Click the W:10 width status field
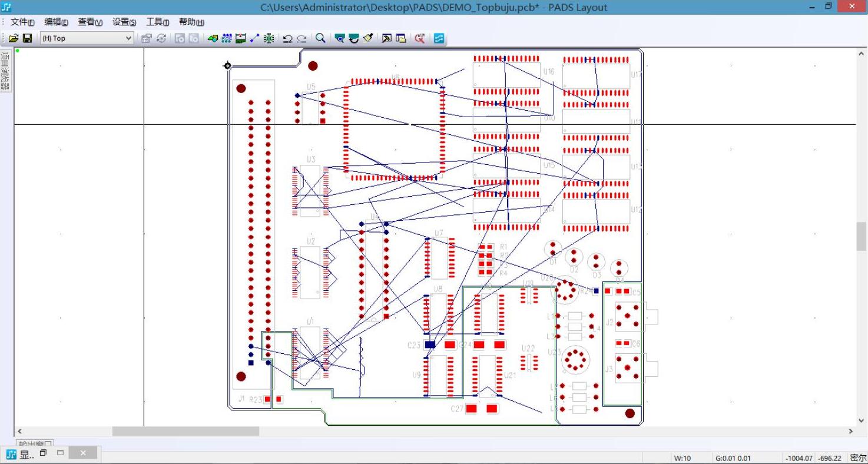The height and width of the screenshot is (464, 868). click(x=683, y=458)
